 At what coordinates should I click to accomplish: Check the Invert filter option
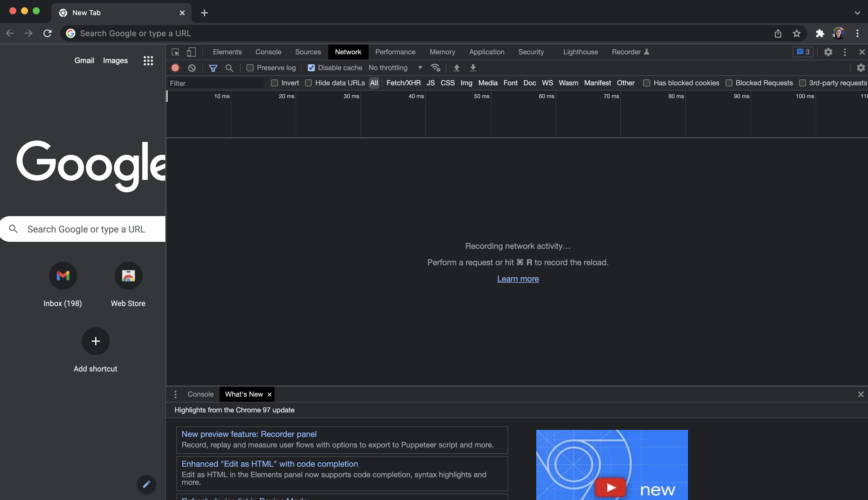click(274, 83)
